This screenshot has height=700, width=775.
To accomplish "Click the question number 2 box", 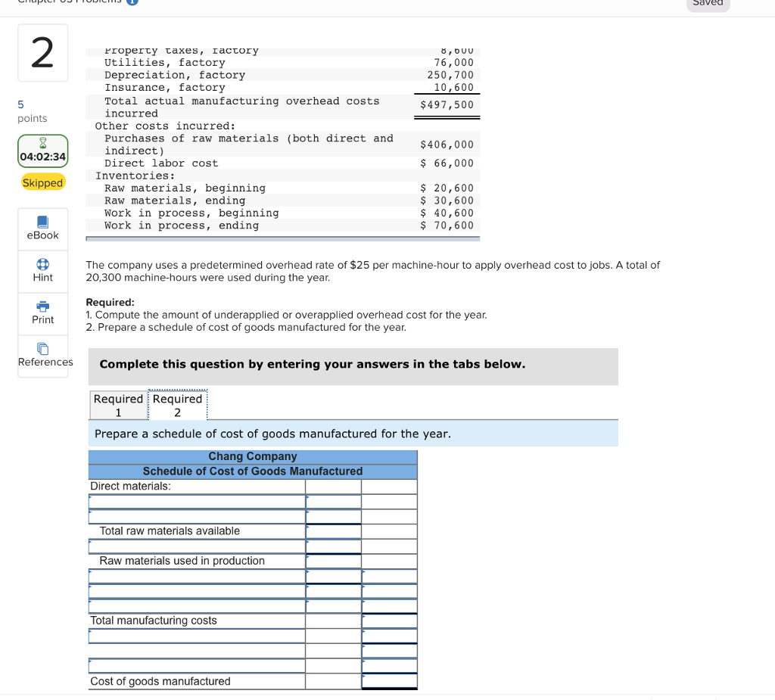I will tap(42, 53).
